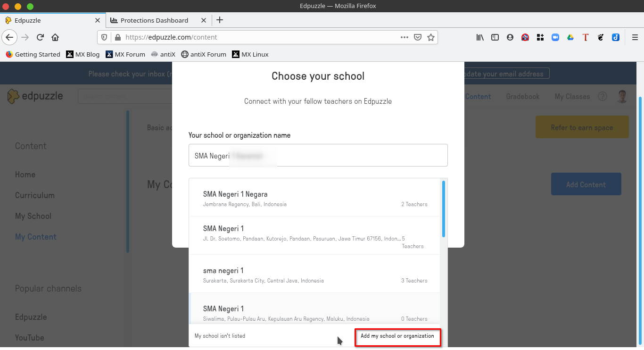Show site security padlock info
The image size is (644, 350).
(x=117, y=37)
